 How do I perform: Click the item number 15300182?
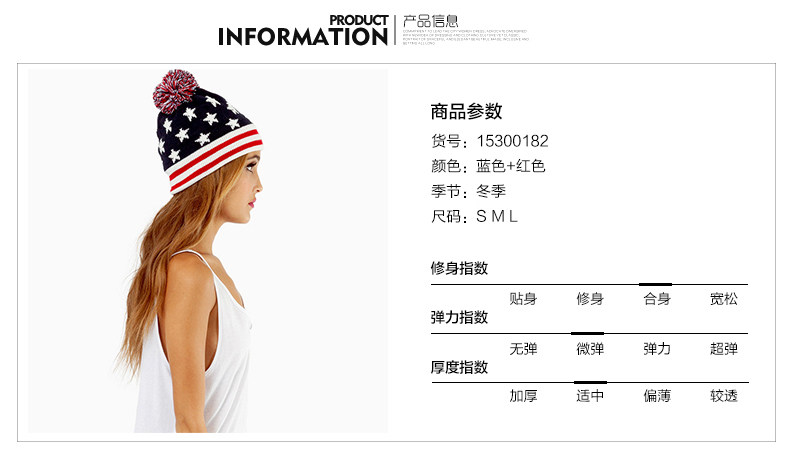point(512,141)
